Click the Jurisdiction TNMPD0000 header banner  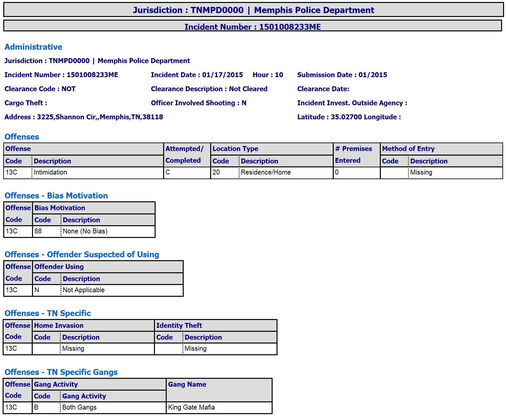[253, 10]
